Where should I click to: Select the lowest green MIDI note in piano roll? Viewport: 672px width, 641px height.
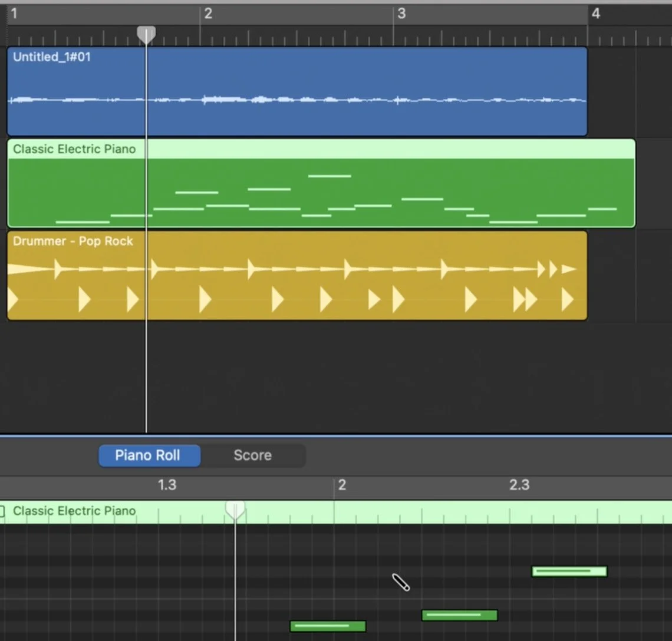point(328,626)
